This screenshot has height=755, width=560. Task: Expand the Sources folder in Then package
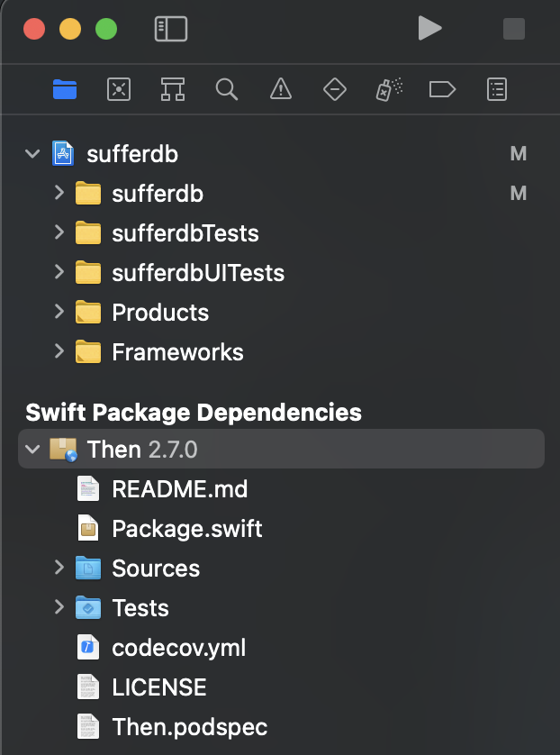pos(59,568)
